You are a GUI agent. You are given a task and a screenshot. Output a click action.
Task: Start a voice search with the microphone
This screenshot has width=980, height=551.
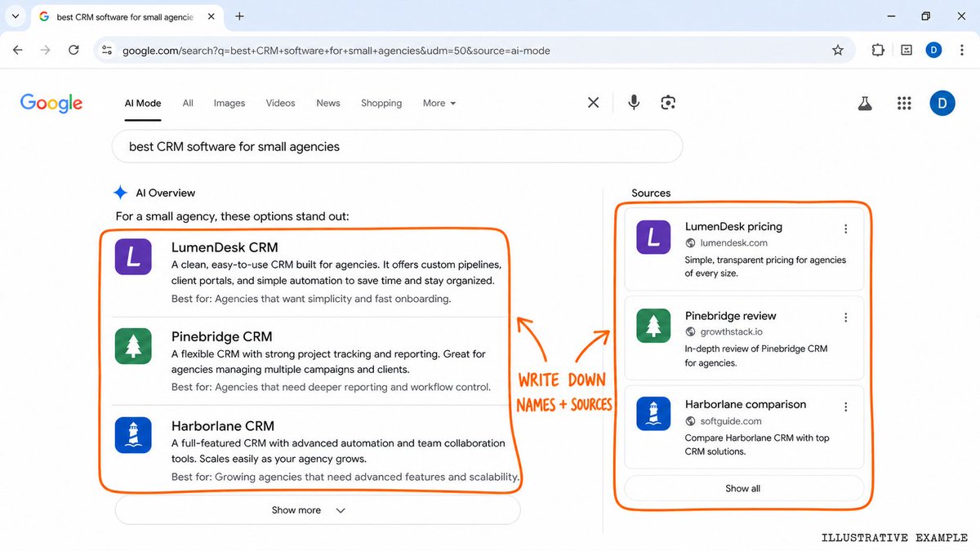(x=634, y=103)
